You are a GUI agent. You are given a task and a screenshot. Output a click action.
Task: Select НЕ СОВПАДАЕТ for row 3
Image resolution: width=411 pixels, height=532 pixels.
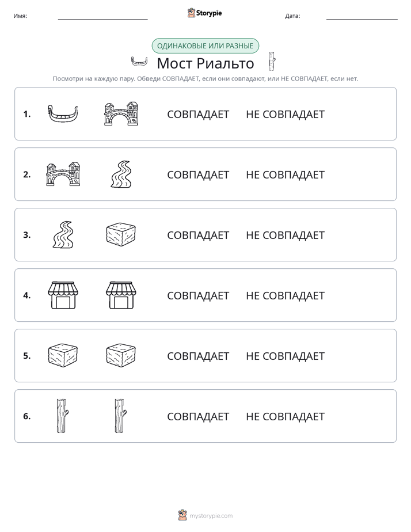(285, 235)
